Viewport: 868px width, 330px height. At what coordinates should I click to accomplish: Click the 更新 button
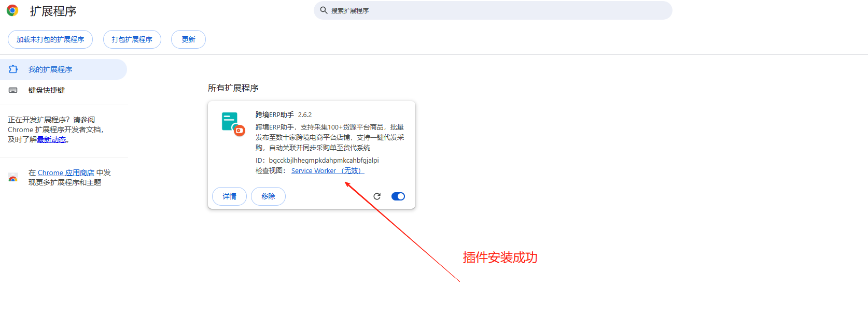tap(188, 39)
